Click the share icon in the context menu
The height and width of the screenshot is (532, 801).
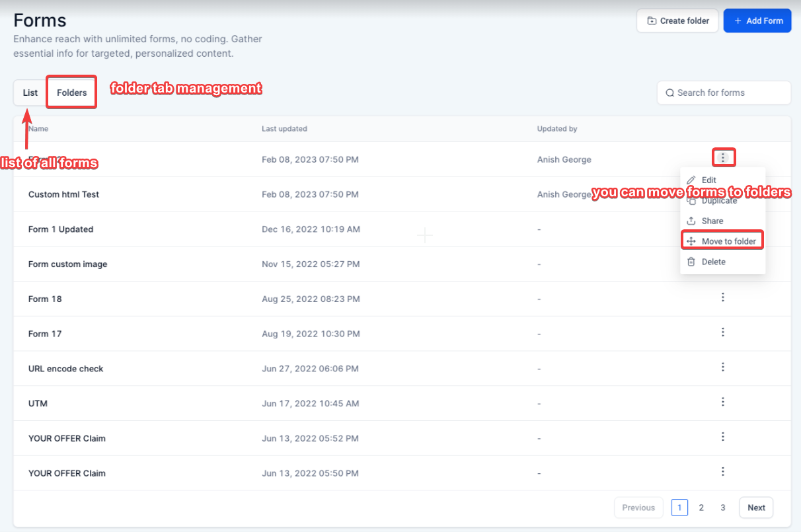click(691, 221)
